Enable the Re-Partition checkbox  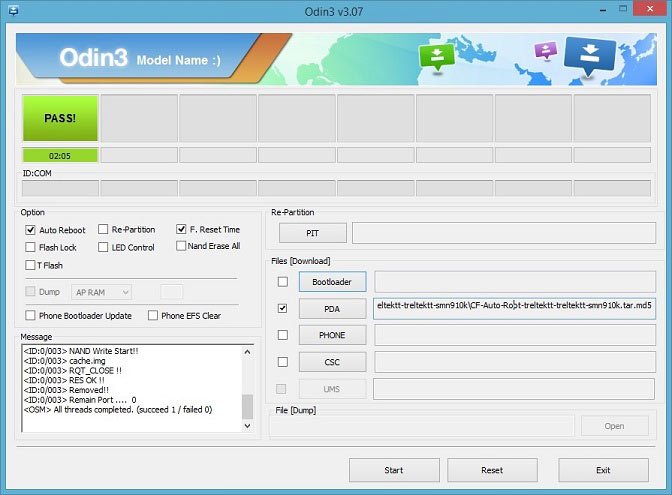[x=103, y=229]
